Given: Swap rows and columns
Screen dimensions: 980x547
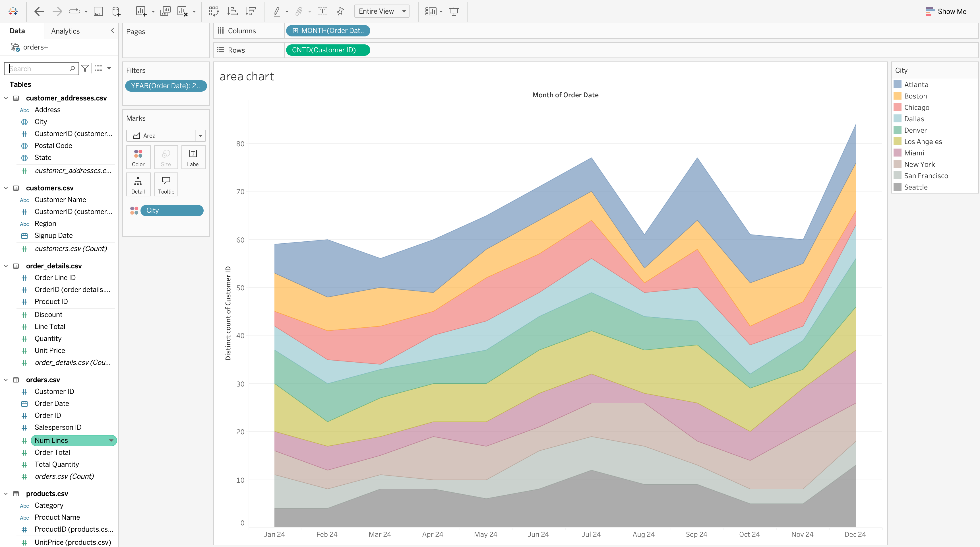Looking at the screenshot, I should tap(214, 11).
